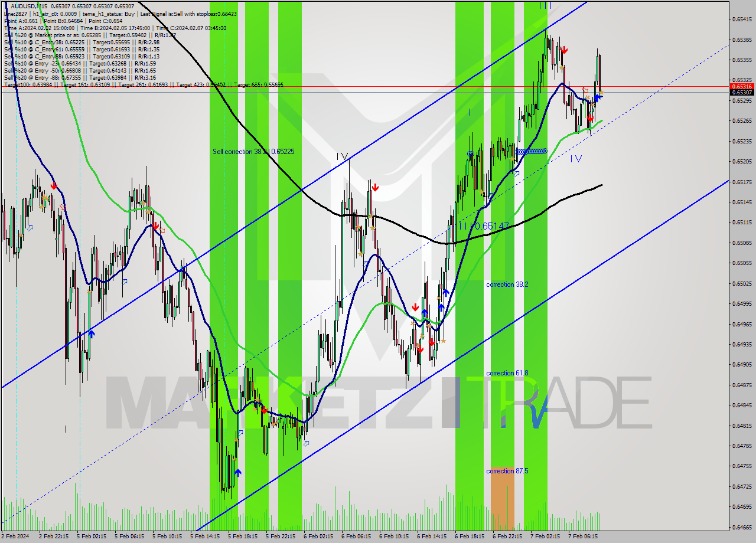Click the 'Sell %10 @ C_Entry61' line
The height and width of the screenshot is (543, 756).
click(x=82, y=50)
